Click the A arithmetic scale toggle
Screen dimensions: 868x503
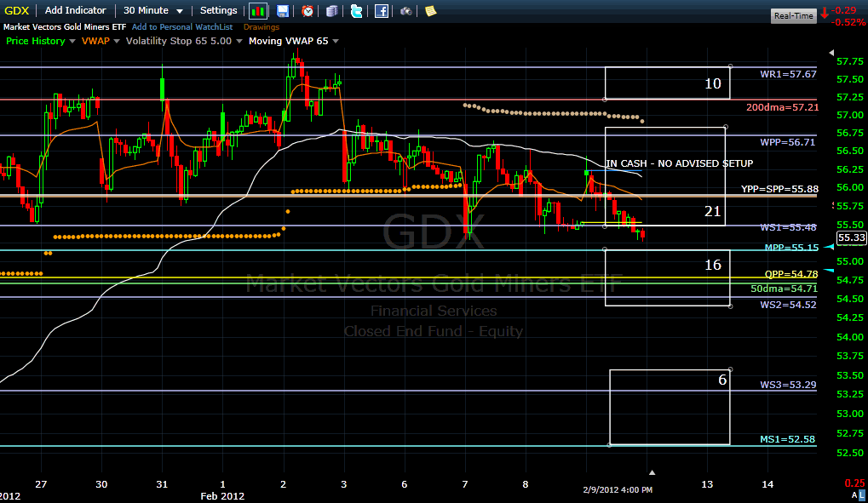point(854,494)
